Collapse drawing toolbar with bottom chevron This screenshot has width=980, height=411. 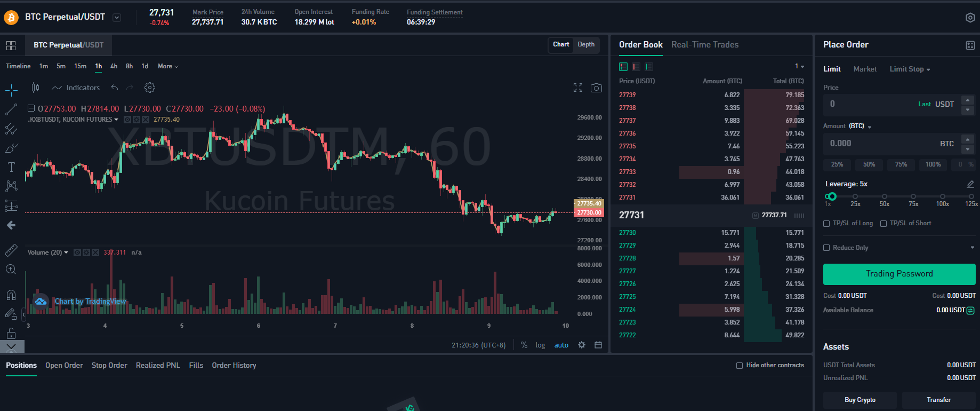pos(11,346)
